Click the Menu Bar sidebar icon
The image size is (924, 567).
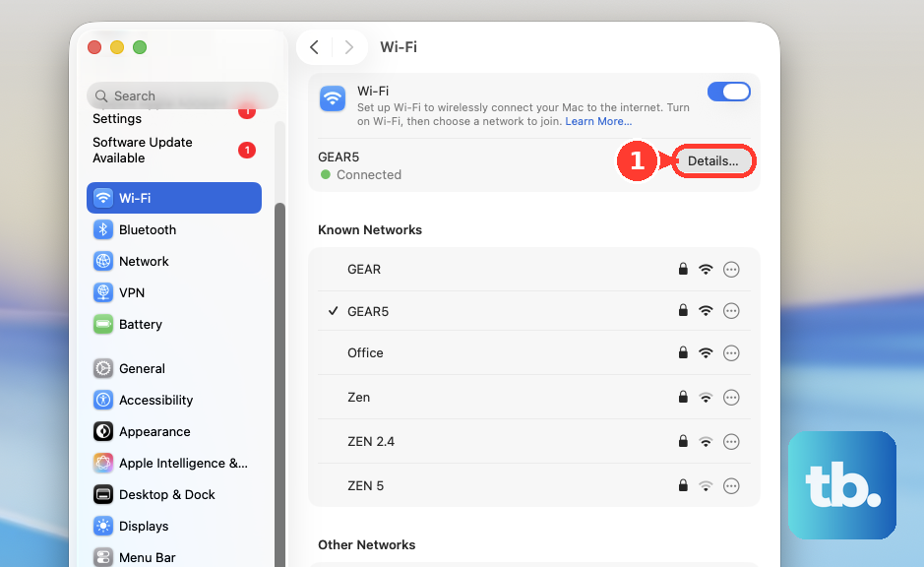[x=103, y=557]
